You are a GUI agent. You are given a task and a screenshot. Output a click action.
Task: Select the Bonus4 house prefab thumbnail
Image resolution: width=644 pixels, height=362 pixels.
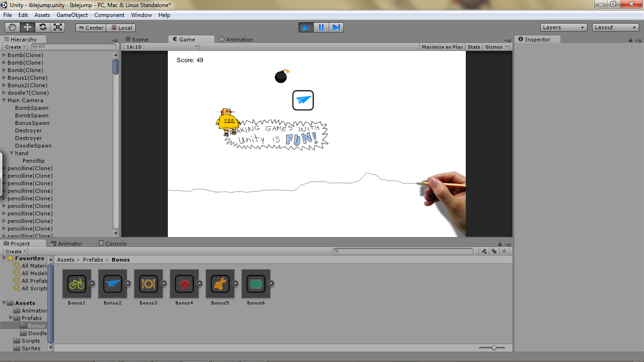(184, 284)
